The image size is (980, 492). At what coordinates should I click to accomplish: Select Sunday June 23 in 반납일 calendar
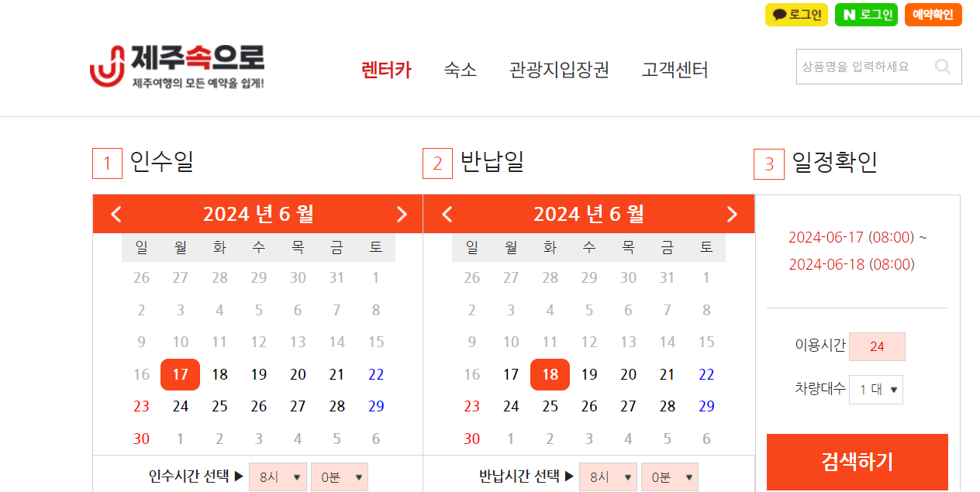(471, 406)
